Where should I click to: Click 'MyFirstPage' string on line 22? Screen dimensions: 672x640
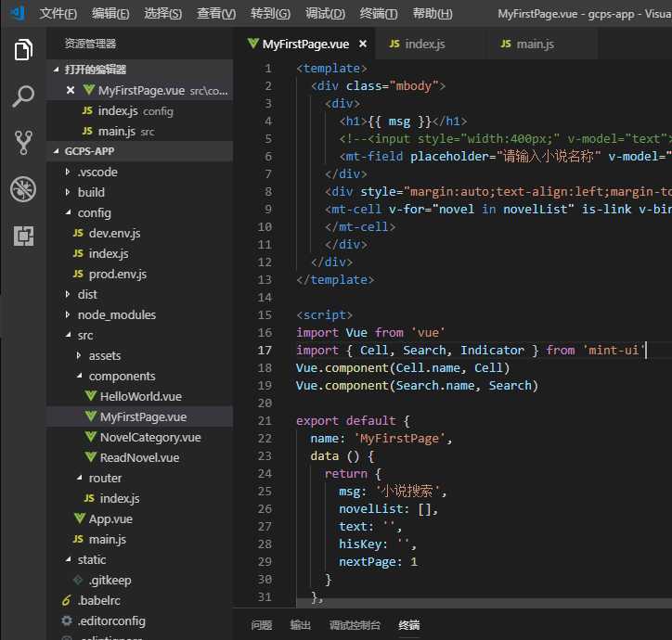click(x=399, y=438)
